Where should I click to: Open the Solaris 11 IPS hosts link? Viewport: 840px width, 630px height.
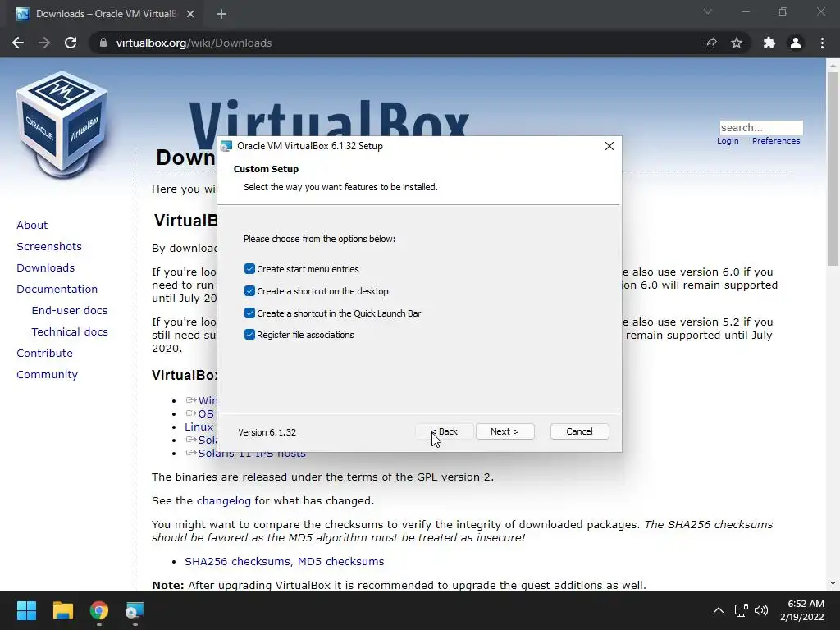point(252,454)
